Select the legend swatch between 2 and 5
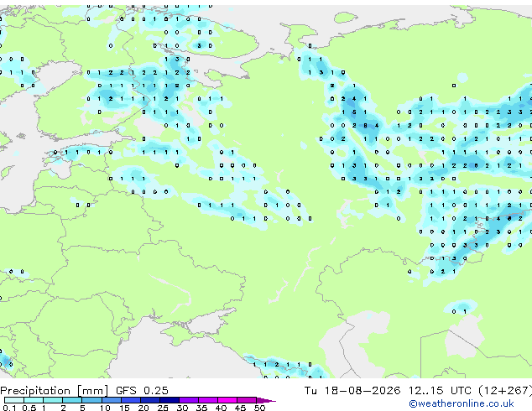The image size is (532, 411). [72, 400]
